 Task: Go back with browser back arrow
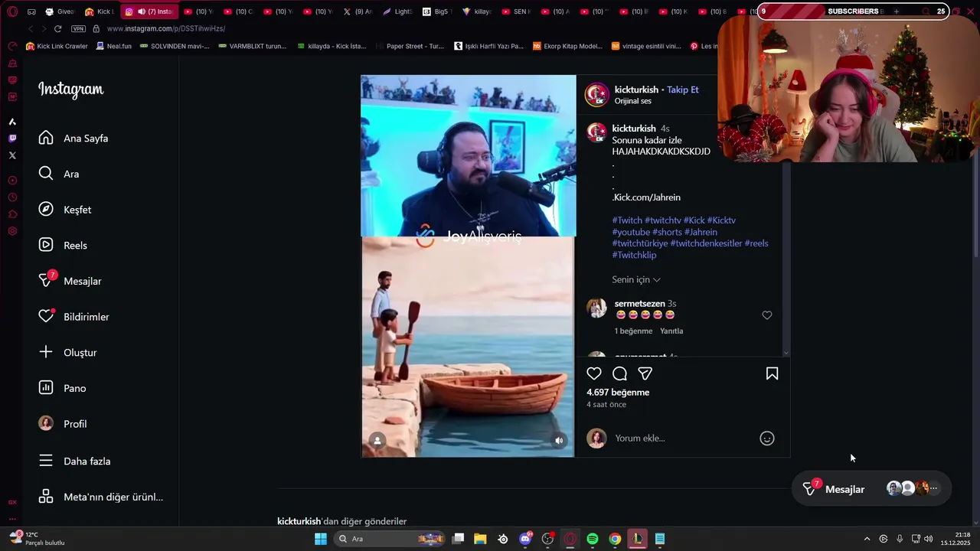31,28
